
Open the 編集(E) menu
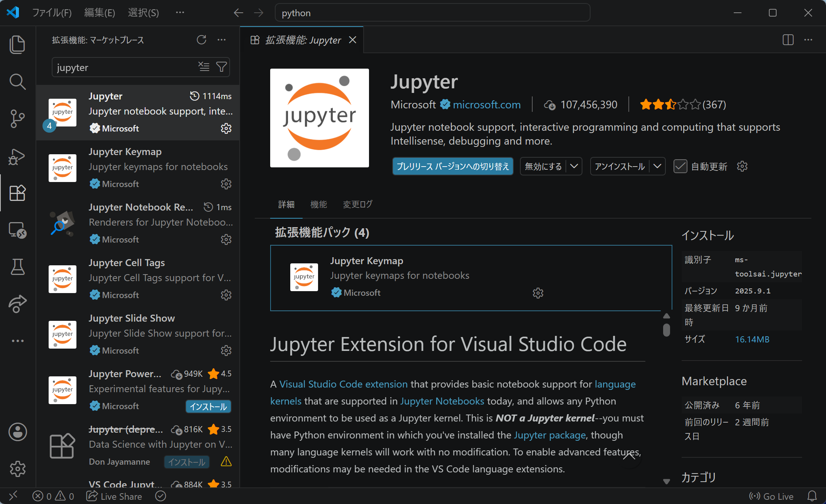(x=100, y=13)
